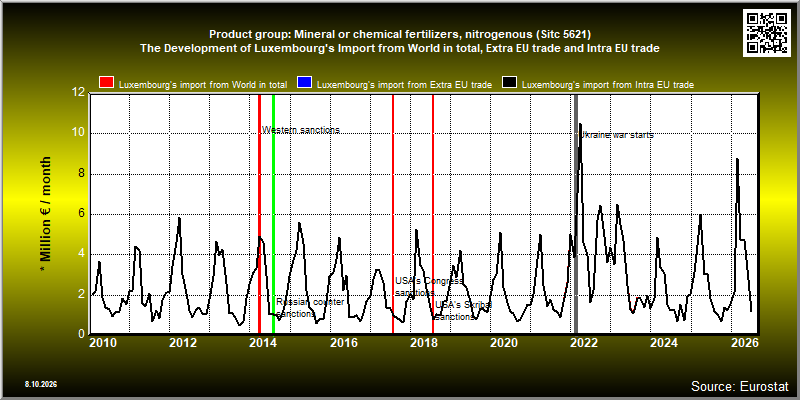Screen dimensions: 800x400
Task: Click the gray Ukraine war vertical line
Action: (576, 214)
